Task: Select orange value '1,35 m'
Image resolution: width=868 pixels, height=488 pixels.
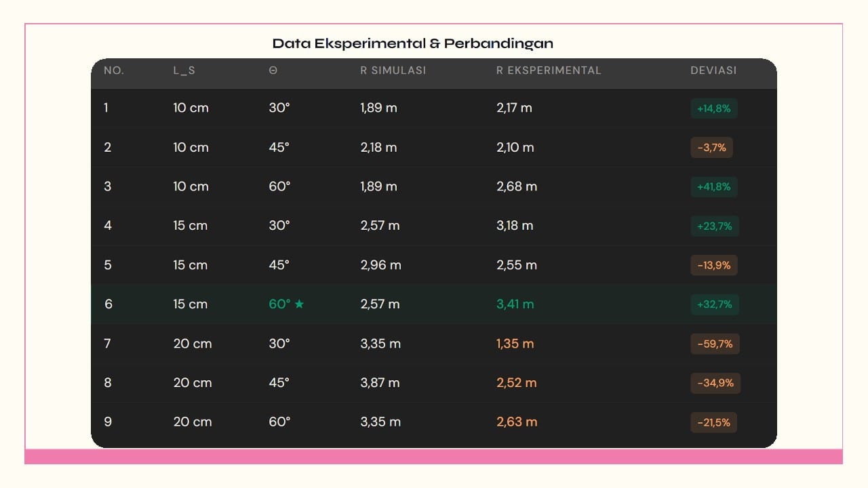Action: coord(515,344)
